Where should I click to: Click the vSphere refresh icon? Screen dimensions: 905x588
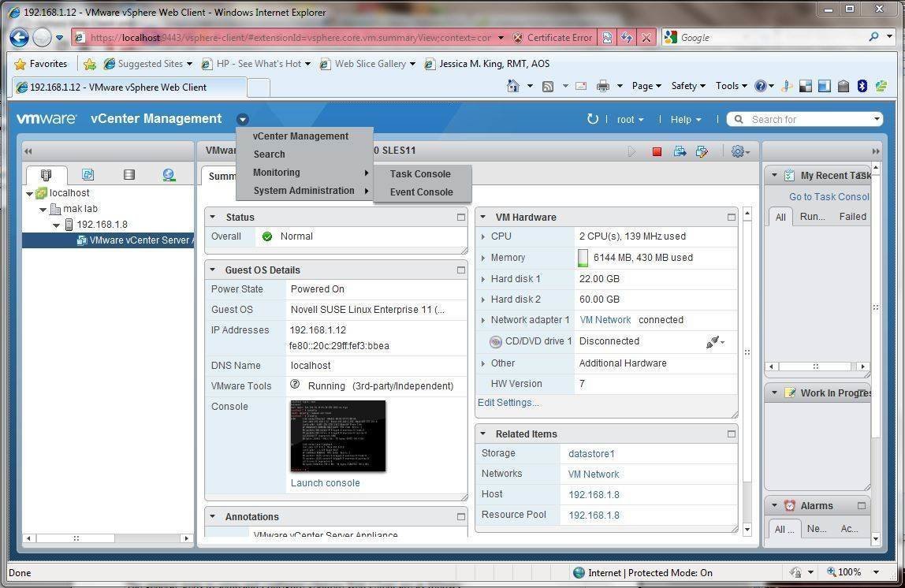pos(592,119)
